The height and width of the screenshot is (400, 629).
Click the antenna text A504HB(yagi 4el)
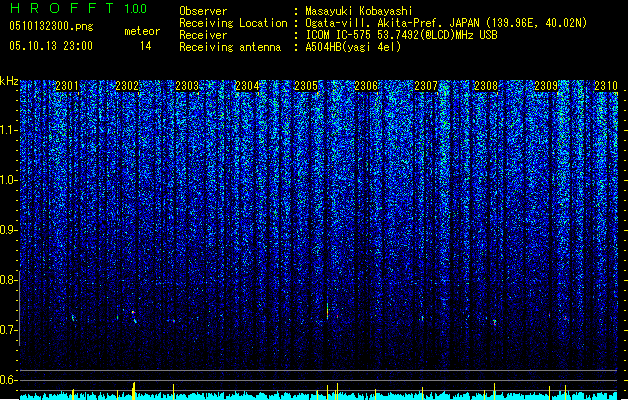(353, 47)
